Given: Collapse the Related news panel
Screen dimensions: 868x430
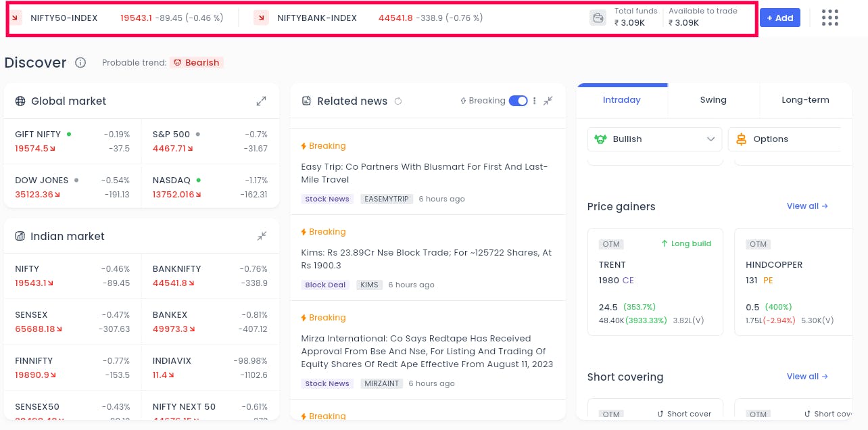Looking at the screenshot, I should click(548, 101).
